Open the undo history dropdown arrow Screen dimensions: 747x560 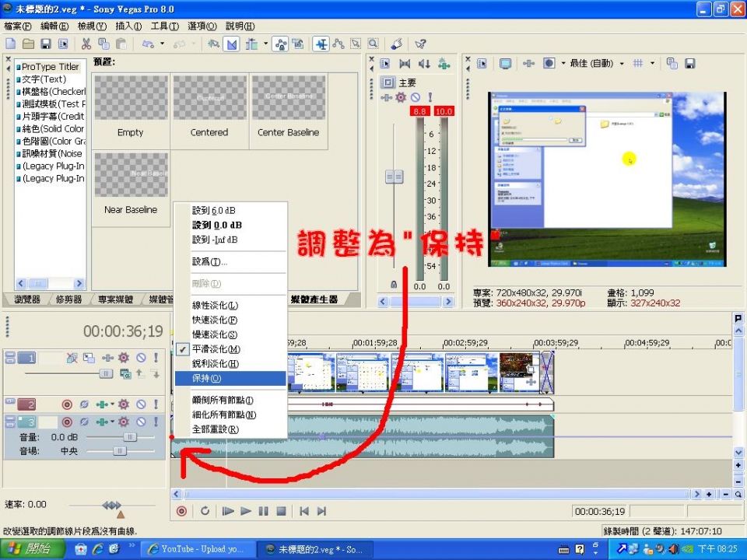160,44
